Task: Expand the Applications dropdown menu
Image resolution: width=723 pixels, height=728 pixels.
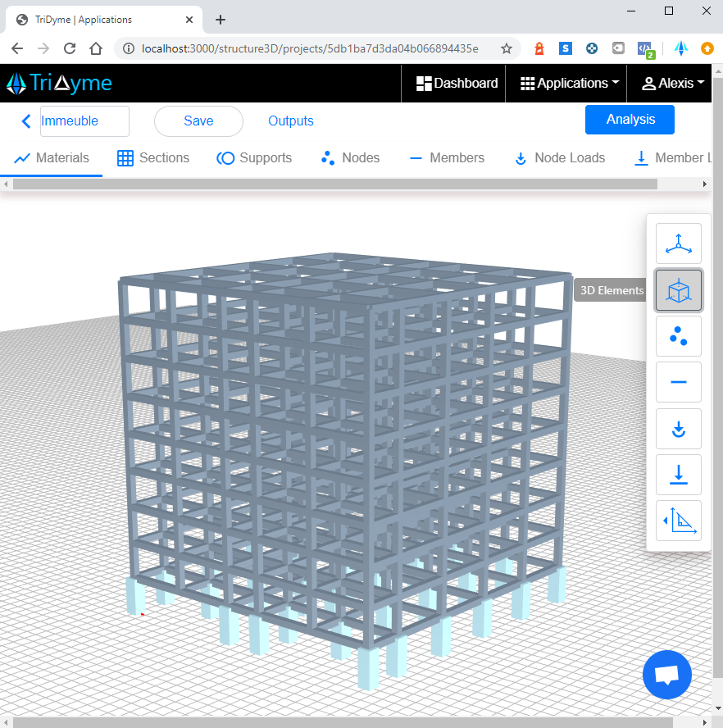Action: point(570,84)
